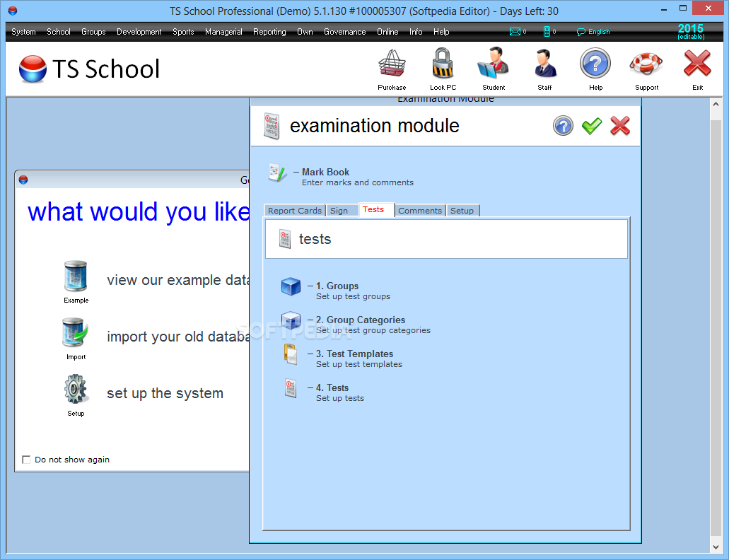Click the icon on the 'what would you like' dialog title bar

click(23, 180)
